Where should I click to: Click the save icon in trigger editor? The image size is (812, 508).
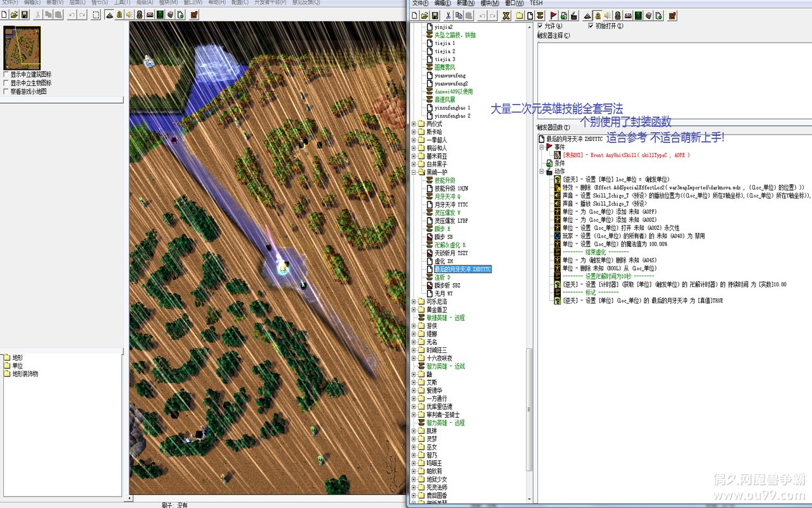(x=435, y=15)
